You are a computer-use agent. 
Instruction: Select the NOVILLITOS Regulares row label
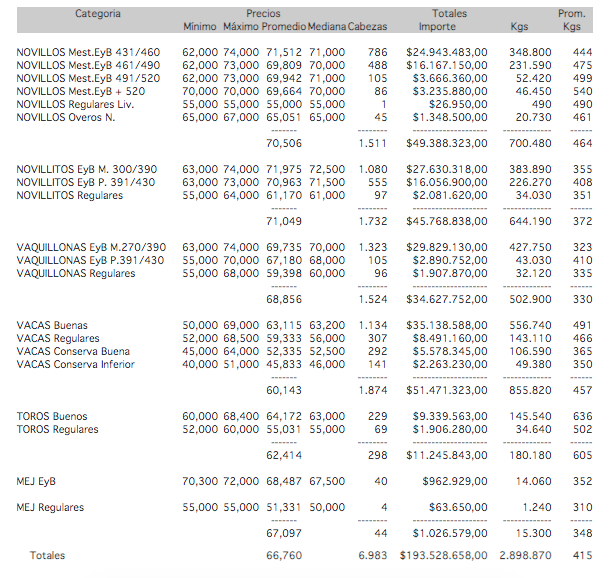(70, 196)
